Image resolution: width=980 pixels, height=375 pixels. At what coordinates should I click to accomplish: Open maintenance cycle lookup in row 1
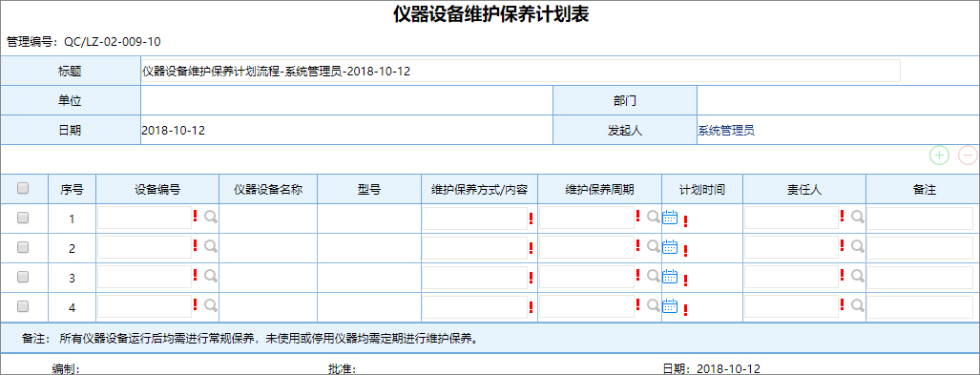[653, 217]
